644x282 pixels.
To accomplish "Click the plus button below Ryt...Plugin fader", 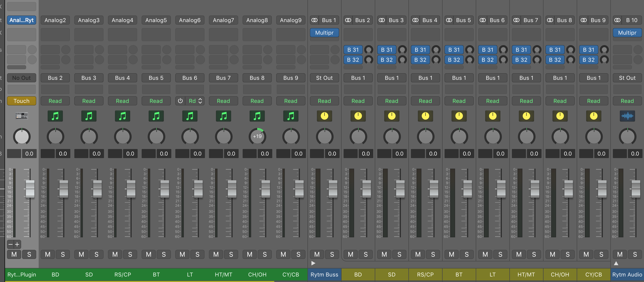I will point(17,244).
